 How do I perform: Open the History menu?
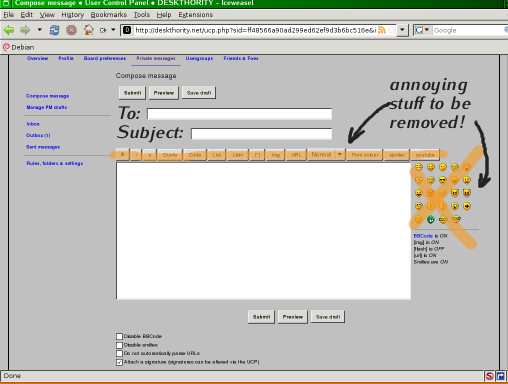coord(73,15)
